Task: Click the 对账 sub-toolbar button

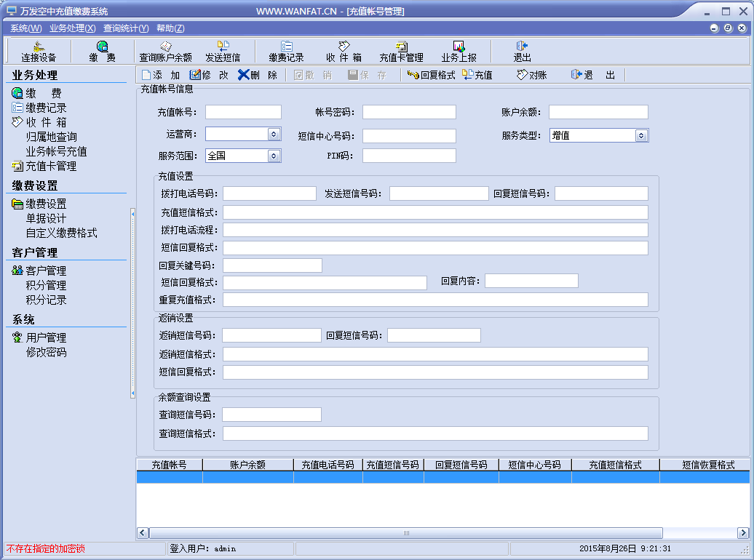Action: pos(531,75)
